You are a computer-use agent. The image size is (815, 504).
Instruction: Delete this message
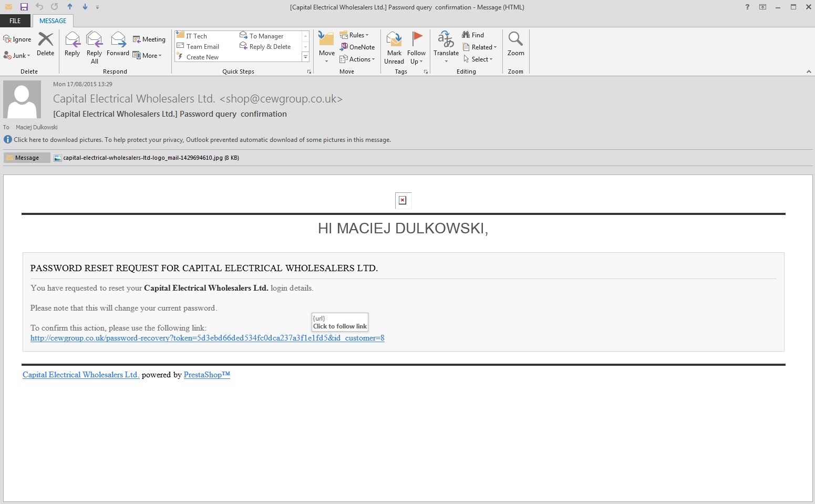46,45
